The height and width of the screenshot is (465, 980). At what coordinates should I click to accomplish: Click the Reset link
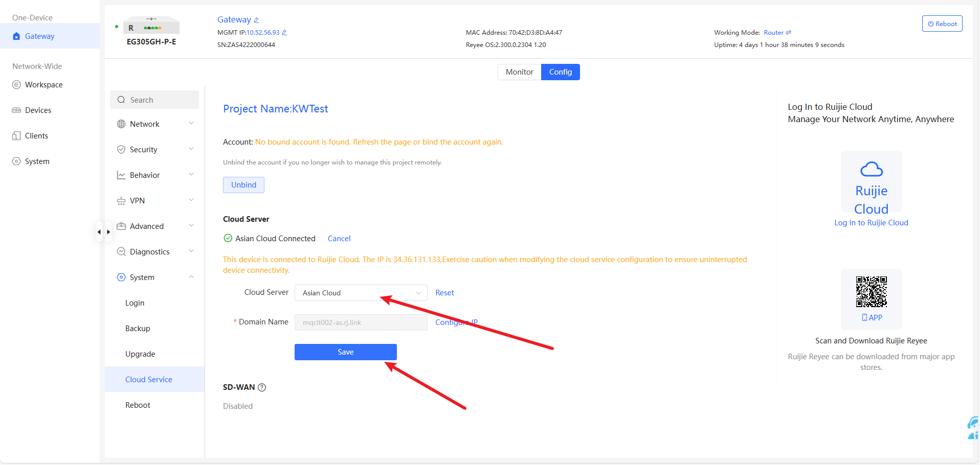(x=444, y=293)
